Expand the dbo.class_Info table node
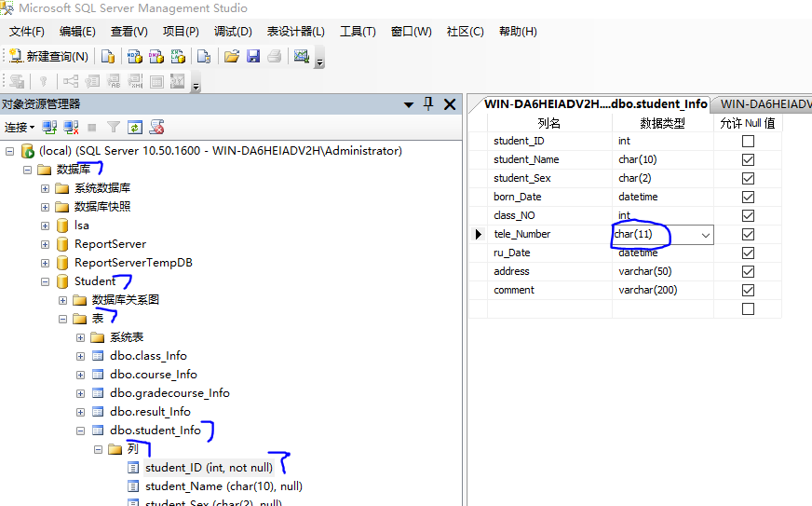Screen dimensions: 812x506 80,357
